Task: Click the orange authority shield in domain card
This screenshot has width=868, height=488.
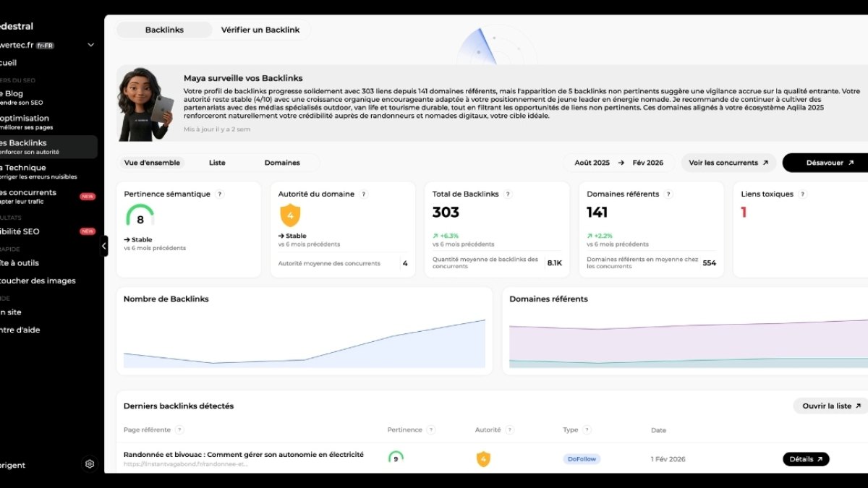Action: 290,215
